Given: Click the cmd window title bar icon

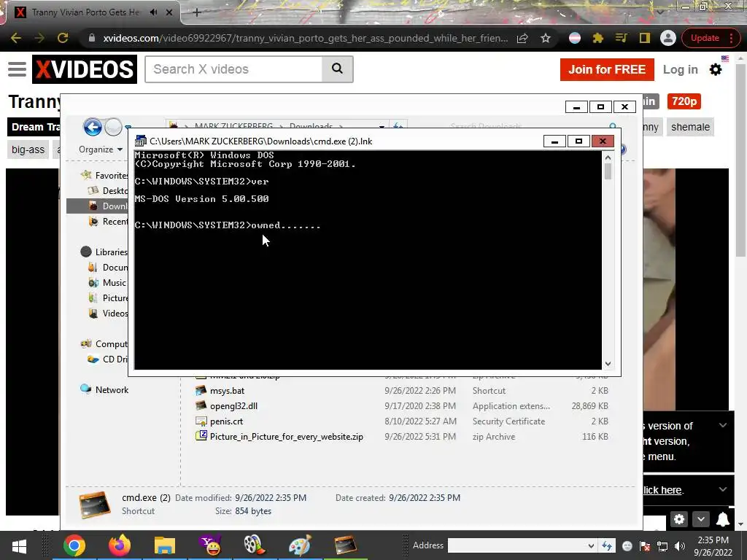Looking at the screenshot, I should [x=141, y=141].
